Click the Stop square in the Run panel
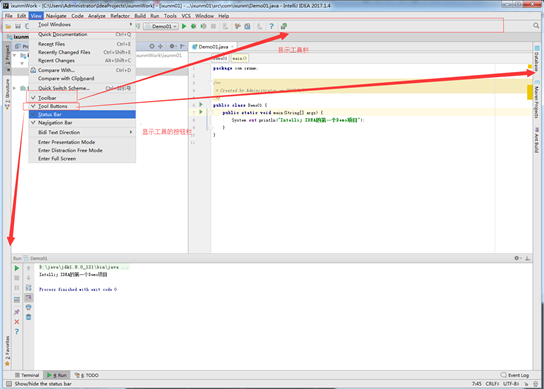 click(17, 278)
